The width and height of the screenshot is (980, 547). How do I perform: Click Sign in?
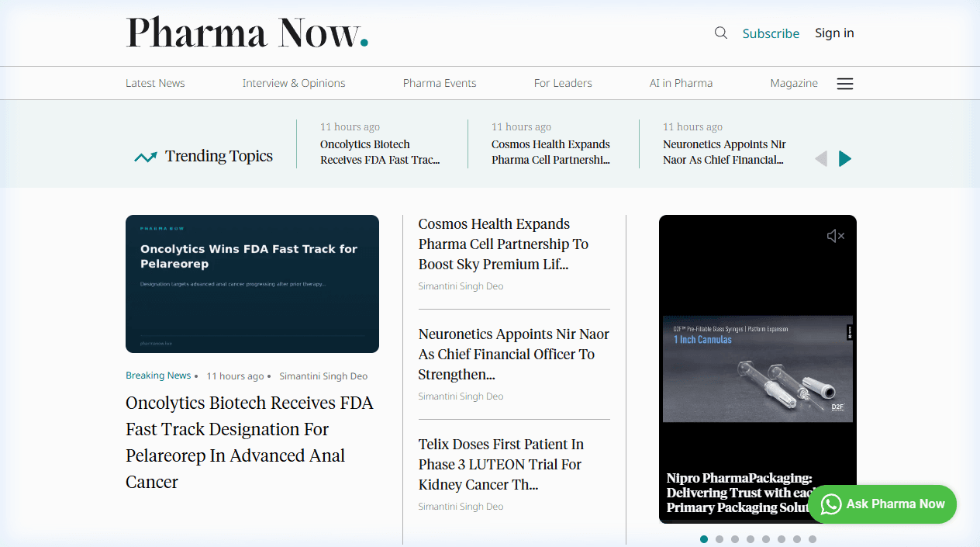pos(834,33)
